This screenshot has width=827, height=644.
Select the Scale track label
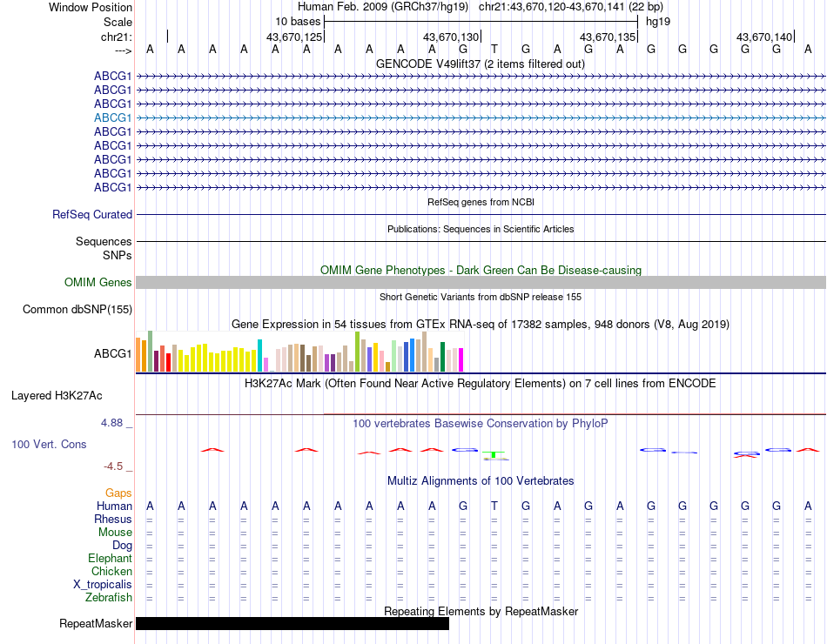(118, 22)
